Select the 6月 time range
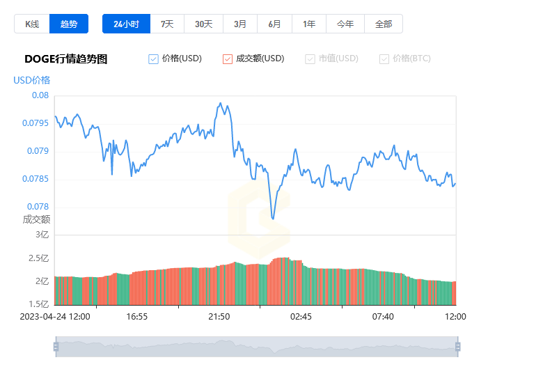The width and height of the screenshot is (543, 392). click(x=274, y=24)
